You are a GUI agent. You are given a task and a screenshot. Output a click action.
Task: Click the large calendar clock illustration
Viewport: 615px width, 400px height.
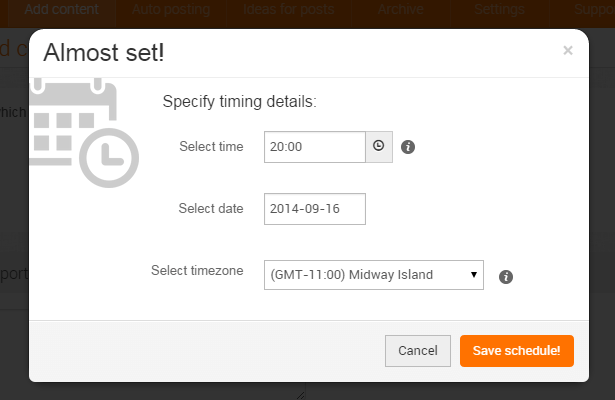click(84, 133)
